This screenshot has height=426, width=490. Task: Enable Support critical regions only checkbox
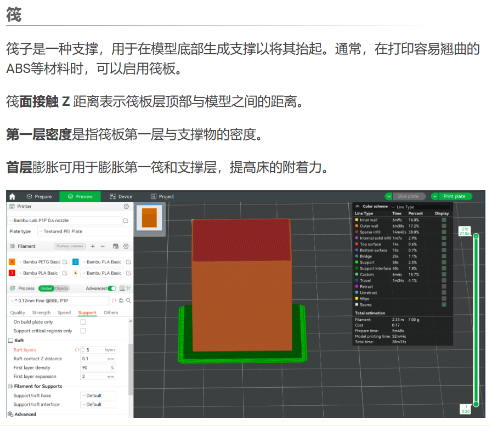83,331
